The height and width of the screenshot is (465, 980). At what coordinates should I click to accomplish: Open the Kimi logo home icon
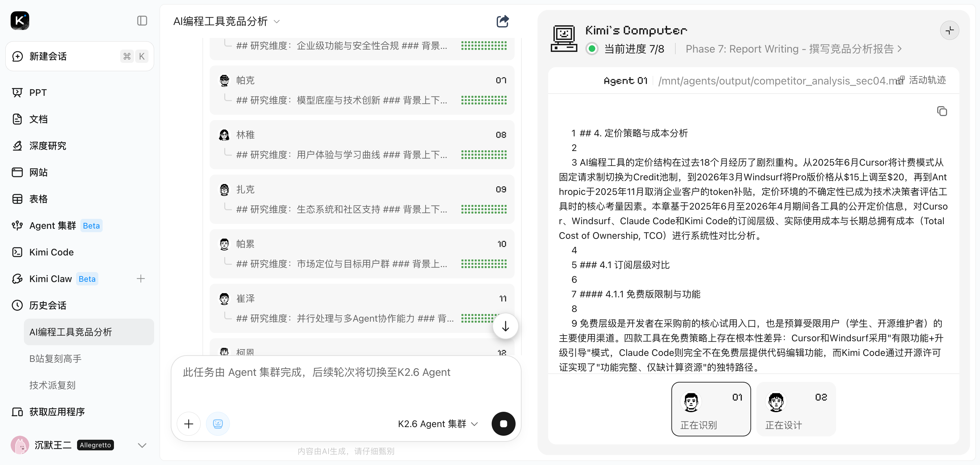(x=20, y=21)
